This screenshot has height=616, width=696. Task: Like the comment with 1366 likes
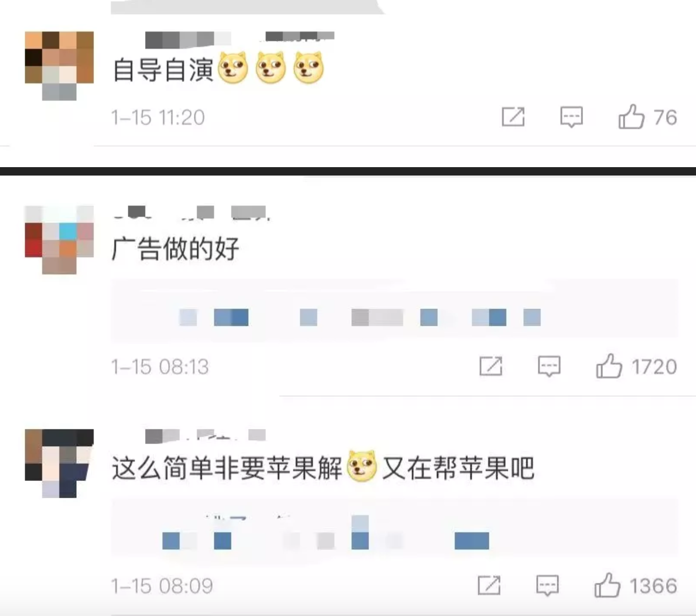608,585
